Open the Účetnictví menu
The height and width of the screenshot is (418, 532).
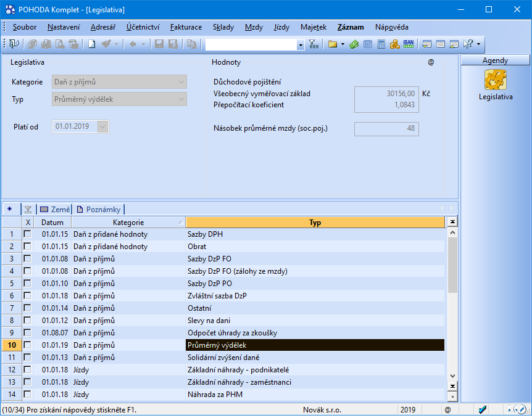pos(143,27)
